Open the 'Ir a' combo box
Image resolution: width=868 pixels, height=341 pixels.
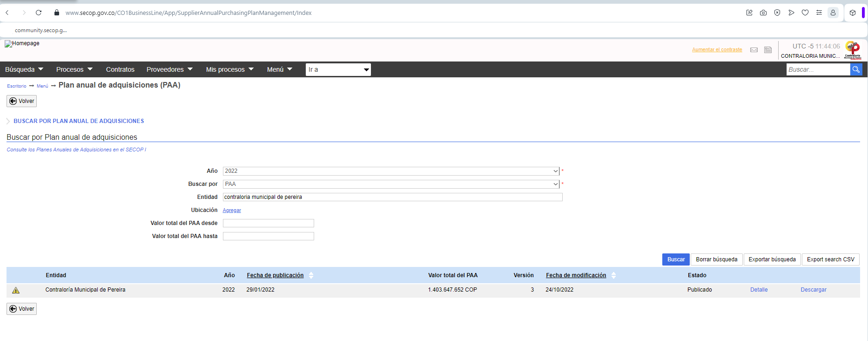click(x=338, y=69)
